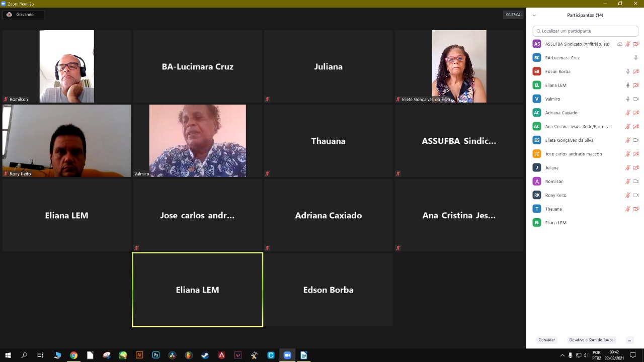Open Steam from the taskbar
The image size is (644, 362).
click(205, 355)
